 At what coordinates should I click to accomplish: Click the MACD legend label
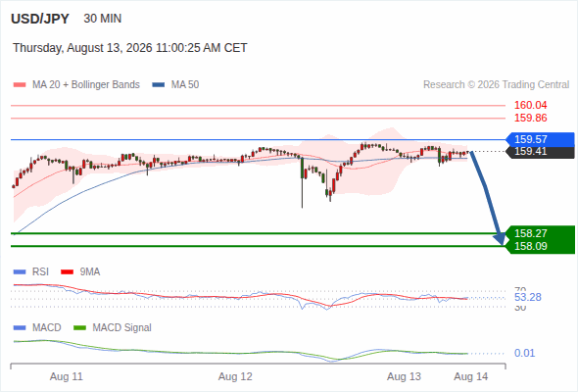click(46, 328)
